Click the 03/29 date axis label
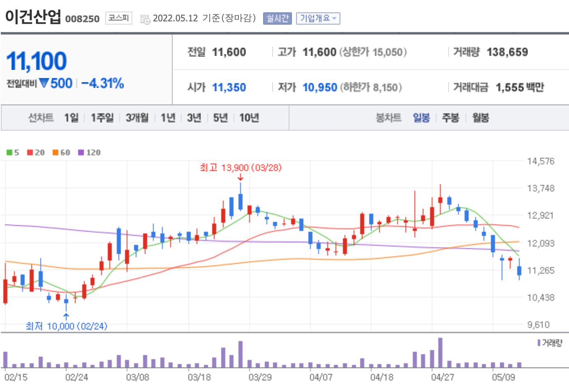 pos(260,377)
